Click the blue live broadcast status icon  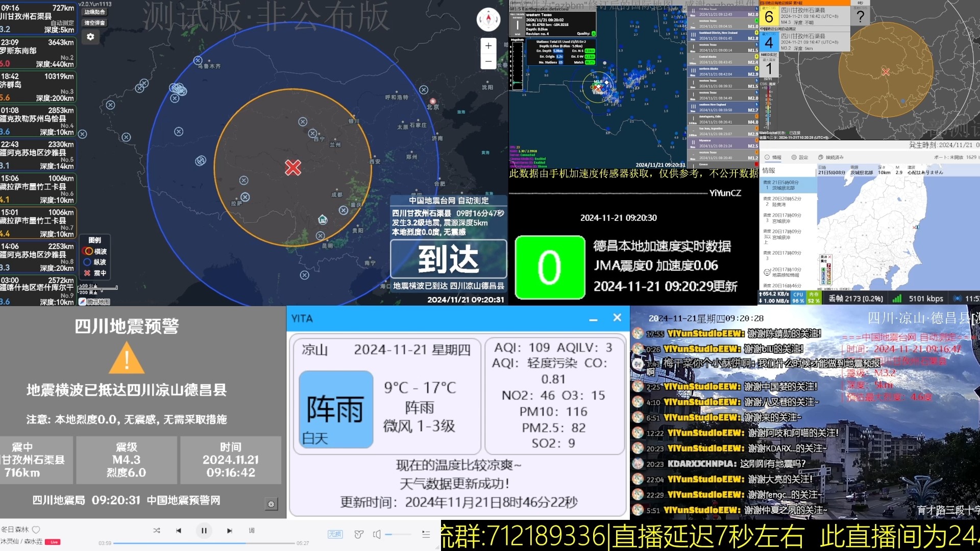pos(958,298)
